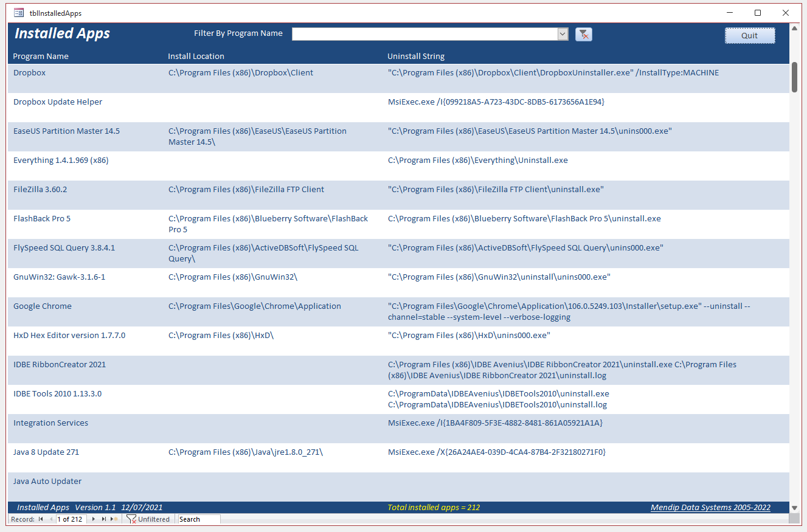This screenshot has width=807, height=532.
Task: Select EaseUS Partition Master 14.5 program name
Action: coord(67,131)
